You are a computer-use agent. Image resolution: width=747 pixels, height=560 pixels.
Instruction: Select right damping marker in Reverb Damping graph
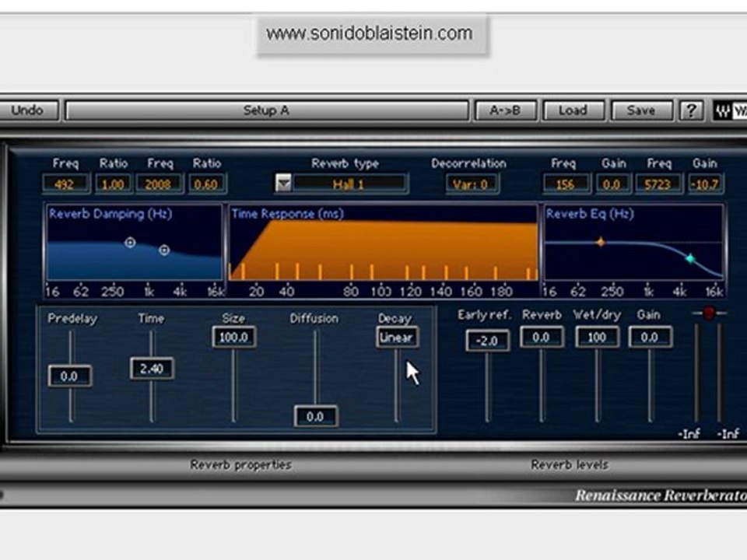164,250
